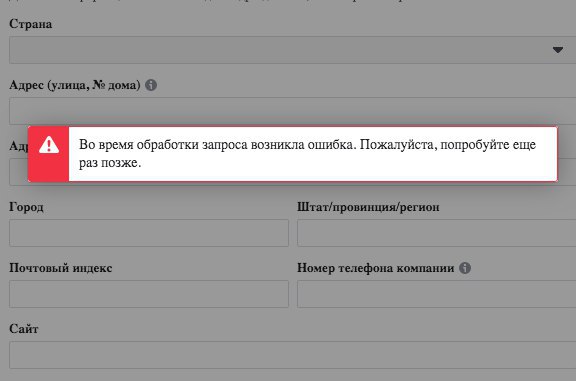Click the Почтовый индекс label
The width and height of the screenshot is (576, 381).
pos(61,268)
